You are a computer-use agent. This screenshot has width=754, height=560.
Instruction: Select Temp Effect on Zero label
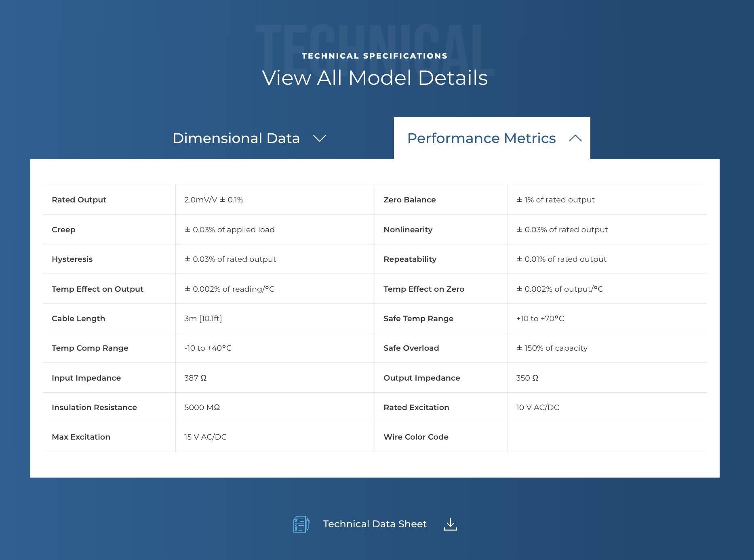[424, 289]
